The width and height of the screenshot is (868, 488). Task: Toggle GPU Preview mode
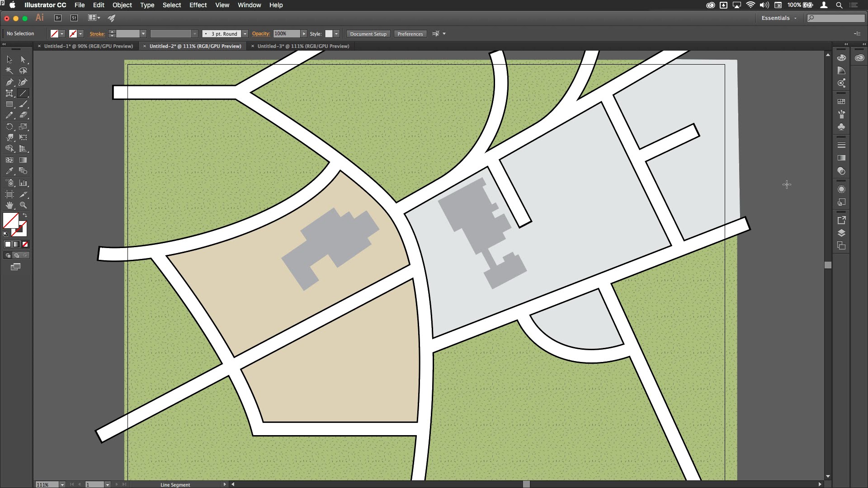pos(221,5)
